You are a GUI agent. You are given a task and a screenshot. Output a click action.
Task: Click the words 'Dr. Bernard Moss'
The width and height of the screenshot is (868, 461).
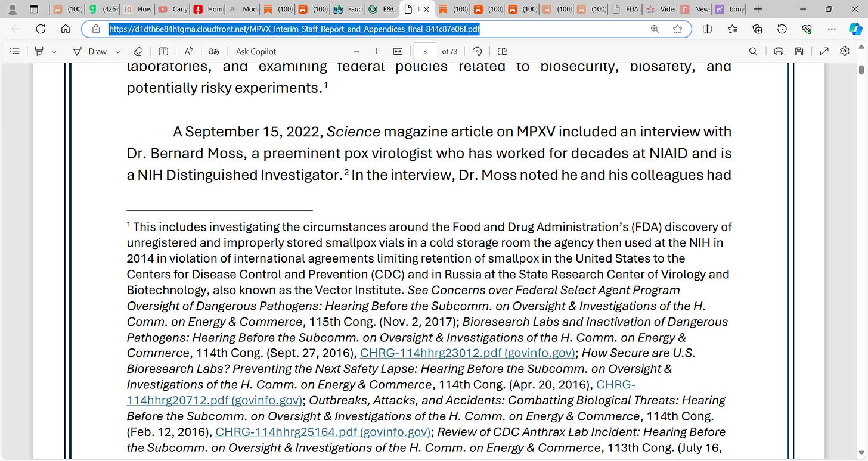(x=185, y=154)
